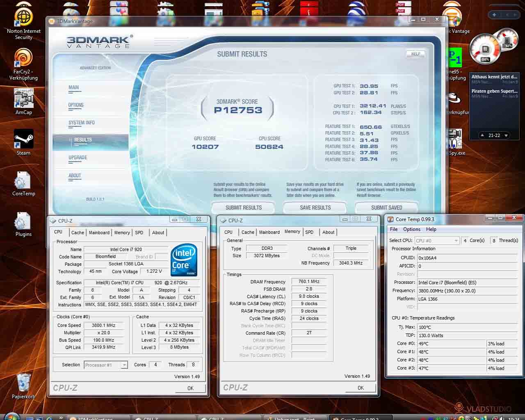The height and width of the screenshot is (420, 525).
Task: Click the Core Speed value 3800.1 MHz
Action: [x=103, y=325]
